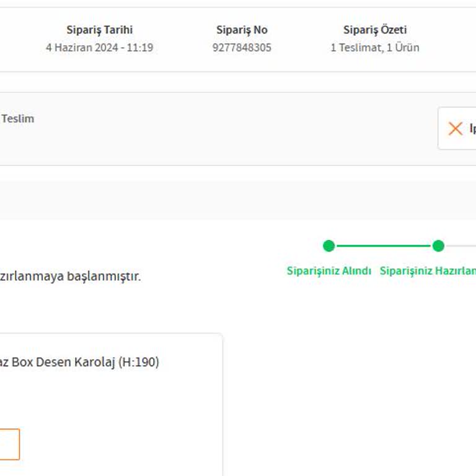Click the order number 9277848305

click(x=242, y=48)
